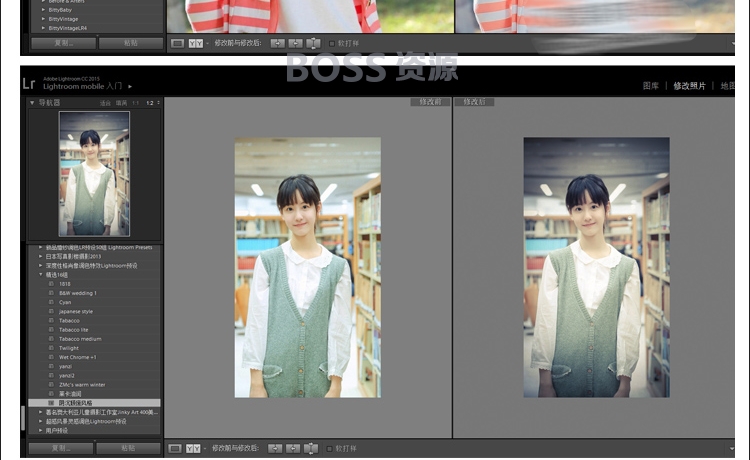
Task: Copy before settings to after, upper toolbar
Action: click(x=277, y=44)
